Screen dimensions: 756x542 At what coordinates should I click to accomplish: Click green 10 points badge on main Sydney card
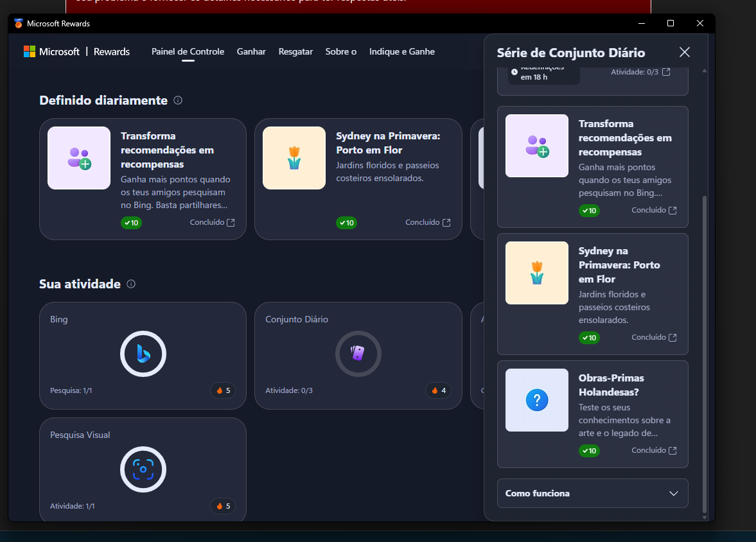click(x=347, y=223)
